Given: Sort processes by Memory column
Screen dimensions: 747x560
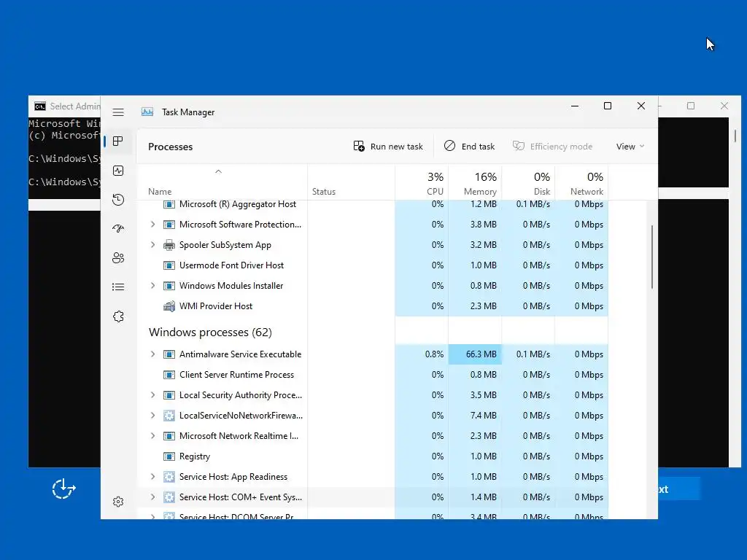Looking at the screenshot, I should pyautogui.click(x=475, y=182).
